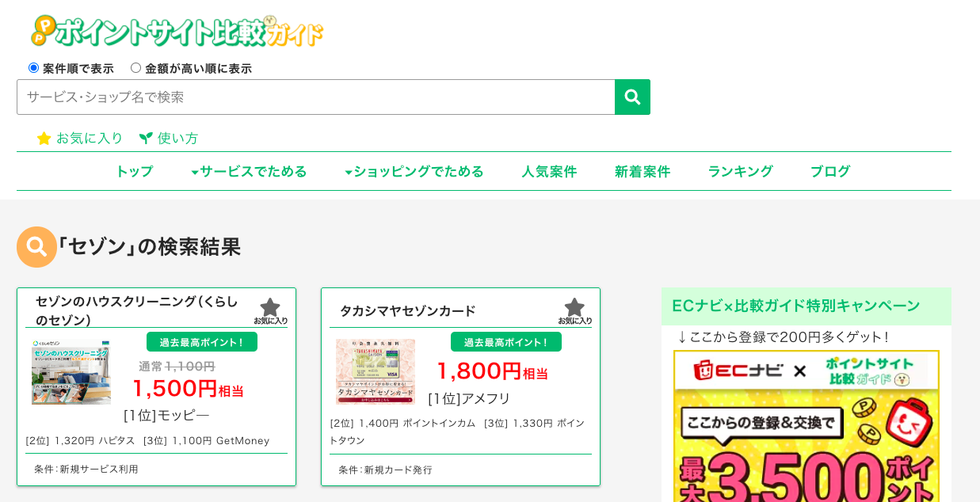Focus the サービス・ショップ名で検索 input field
Screen dimensions: 980x502
tap(316, 97)
